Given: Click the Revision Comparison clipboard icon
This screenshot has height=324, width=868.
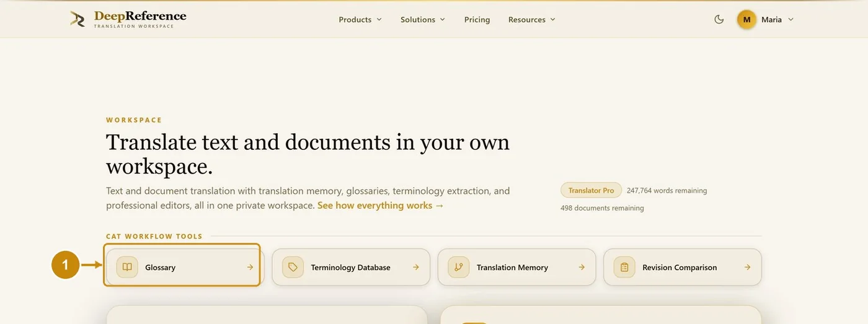Looking at the screenshot, I should click(x=624, y=267).
